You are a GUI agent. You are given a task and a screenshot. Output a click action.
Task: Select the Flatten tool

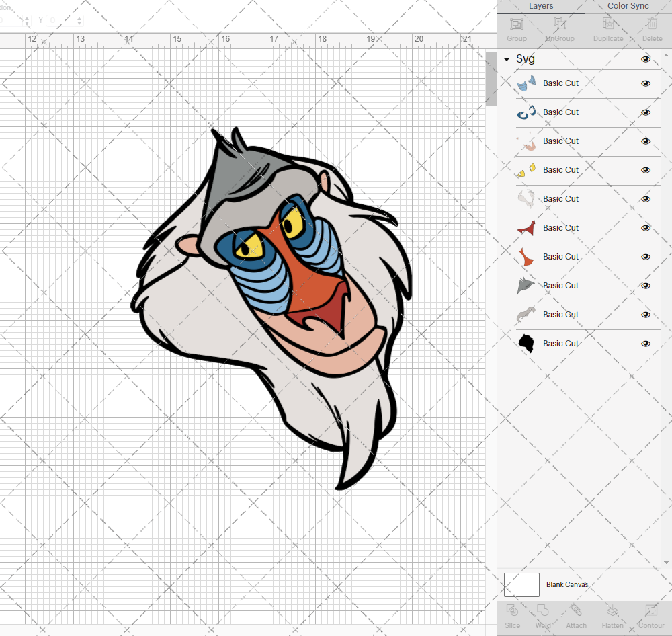coord(612,610)
